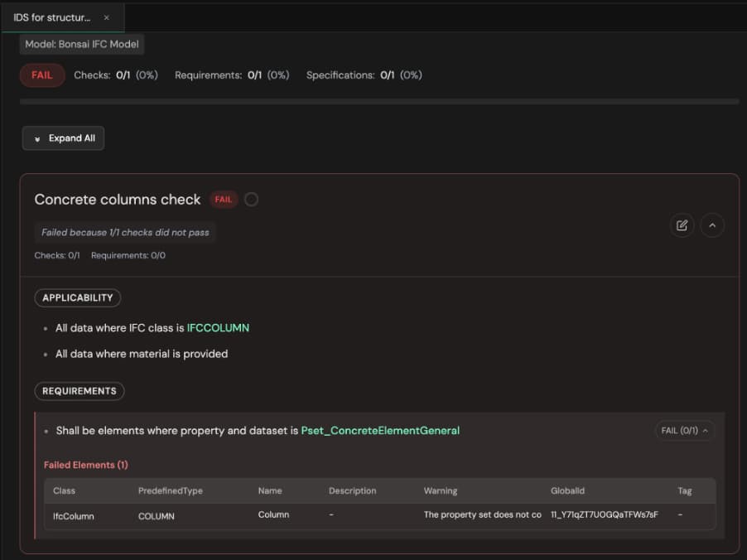Sort table by Class column header
The image size is (747, 560).
pos(64,491)
